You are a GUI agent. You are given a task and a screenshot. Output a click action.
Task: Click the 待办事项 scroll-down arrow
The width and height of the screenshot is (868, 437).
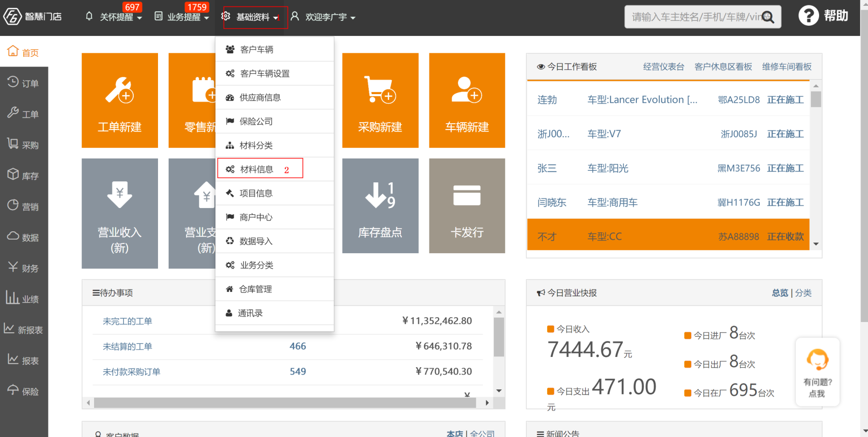499,391
